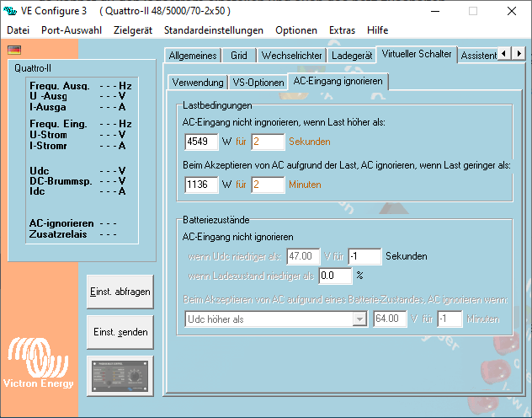This screenshot has height=418, width=532.
Task: Click the Minuten duration field for low load
Action: [268, 185]
